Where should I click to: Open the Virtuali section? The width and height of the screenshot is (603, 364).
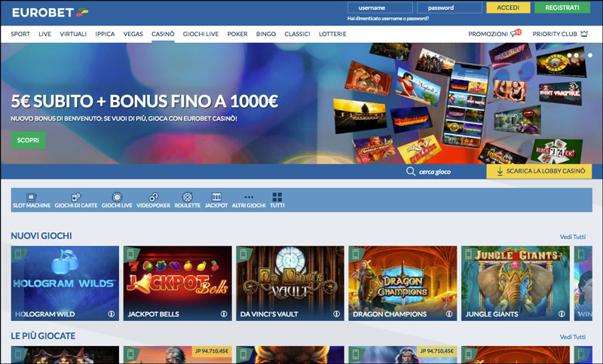pos(73,34)
